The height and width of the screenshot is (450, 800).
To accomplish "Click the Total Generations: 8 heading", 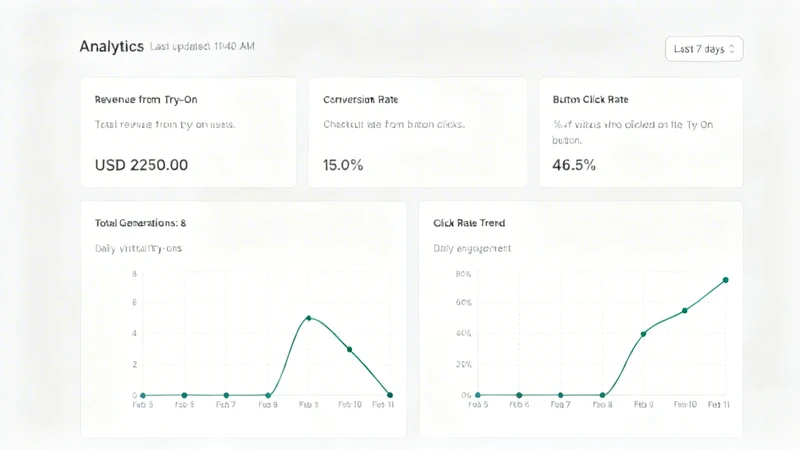I will (140, 223).
